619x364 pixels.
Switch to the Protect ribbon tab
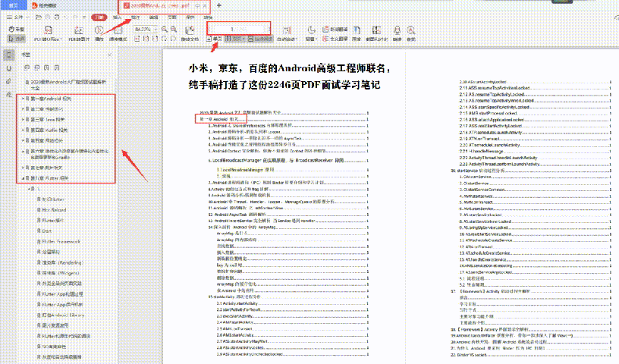coord(190,17)
